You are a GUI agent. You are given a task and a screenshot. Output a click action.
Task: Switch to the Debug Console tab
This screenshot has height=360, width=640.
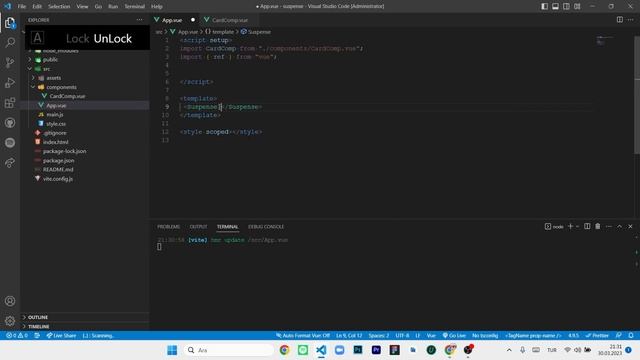point(266,227)
